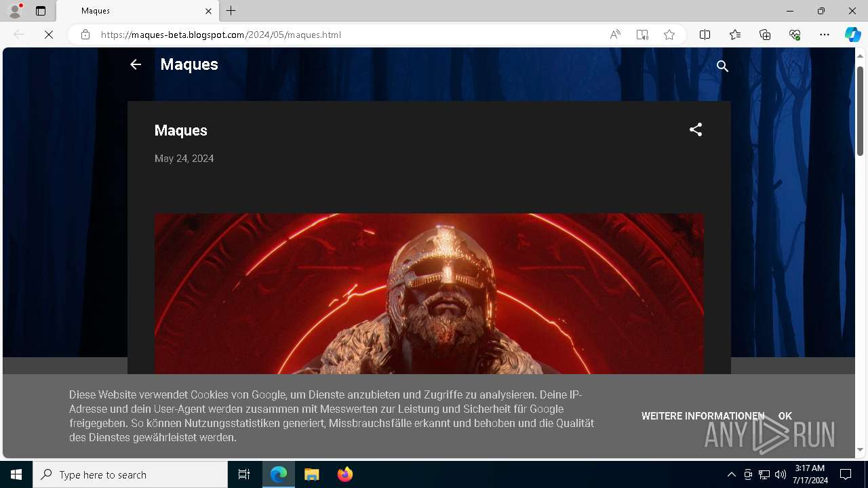
Task: Open blog search magnifier icon
Action: point(722,66)
